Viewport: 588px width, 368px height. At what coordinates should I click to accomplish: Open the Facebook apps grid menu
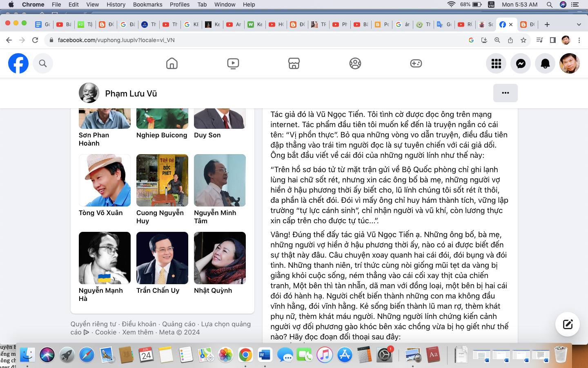click(x=496, y=63)
